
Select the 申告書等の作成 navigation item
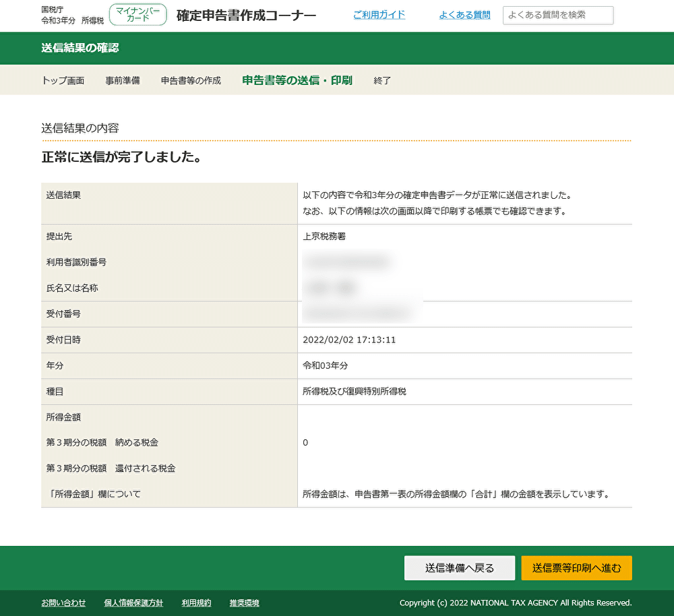(189, 80)
